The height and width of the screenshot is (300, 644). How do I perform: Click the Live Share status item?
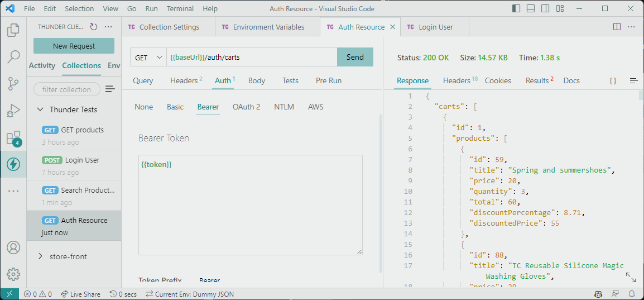pyautogui.click(x=80, y=294)
